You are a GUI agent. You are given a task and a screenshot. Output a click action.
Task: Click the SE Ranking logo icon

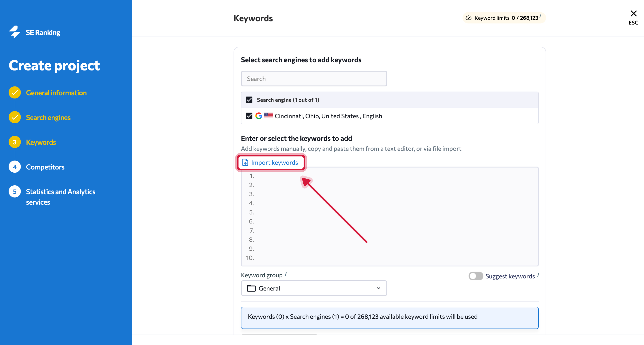coord(15,32)
